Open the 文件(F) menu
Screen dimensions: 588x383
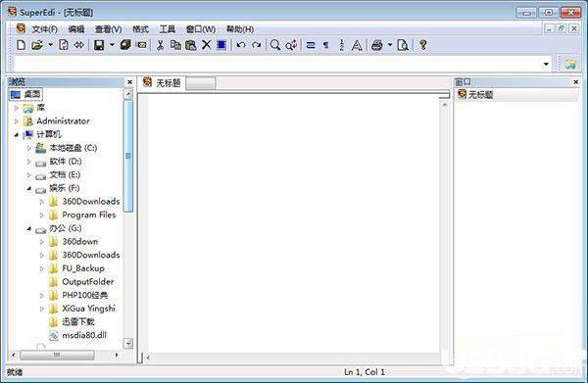[44, 29]
